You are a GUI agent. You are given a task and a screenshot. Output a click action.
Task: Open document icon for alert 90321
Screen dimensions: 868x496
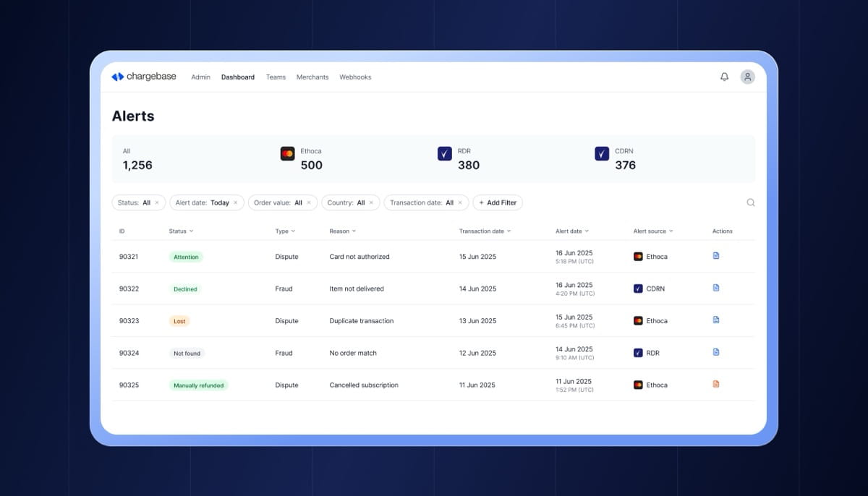click(x=716, y=255)
